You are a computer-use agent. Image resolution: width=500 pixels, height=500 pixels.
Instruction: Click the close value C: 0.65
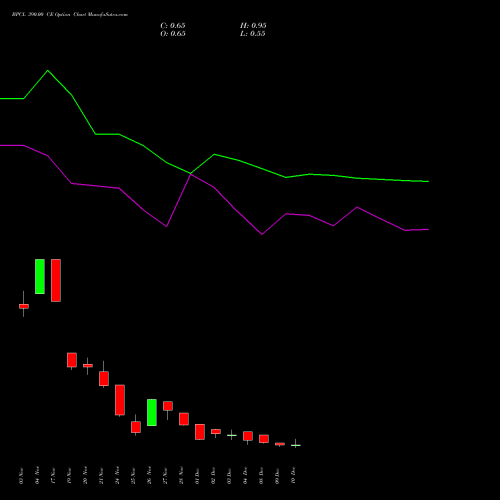pos(173,26)
